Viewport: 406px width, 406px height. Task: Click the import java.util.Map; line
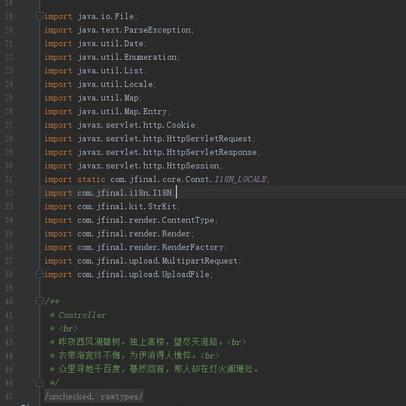pos(93,98)
